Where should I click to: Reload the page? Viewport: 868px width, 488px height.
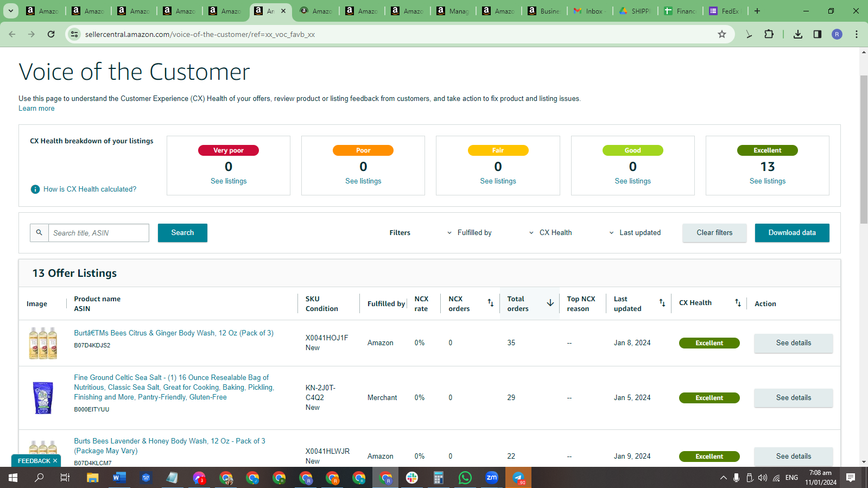point(51,34)
